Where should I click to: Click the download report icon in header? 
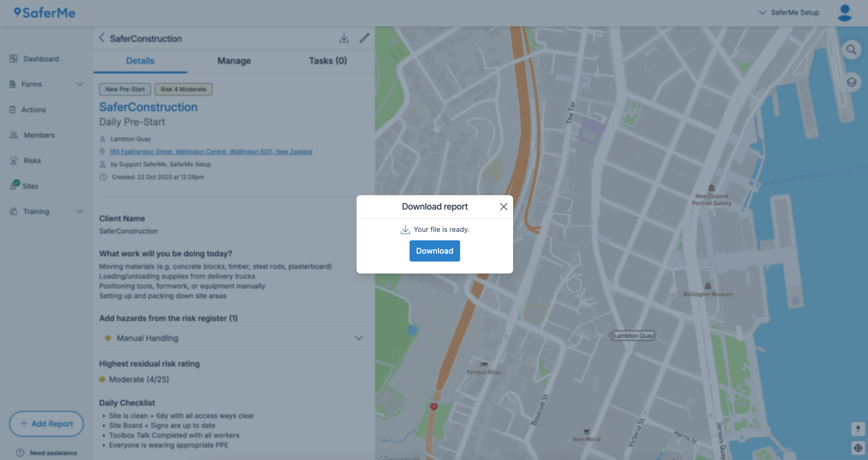344,38
